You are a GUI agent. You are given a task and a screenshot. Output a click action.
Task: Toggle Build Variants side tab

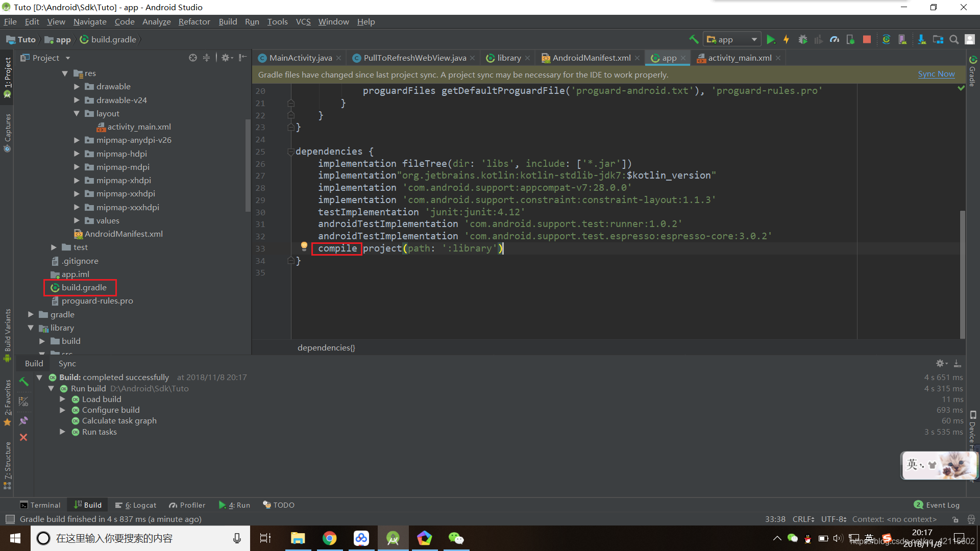(7, 335)
